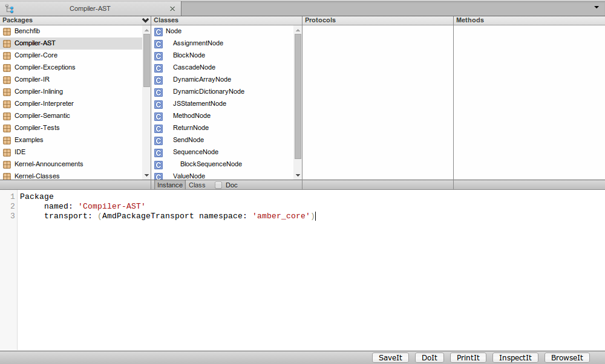Click the Kernel-Announcements package icon
The height and width of the screenshot is (364, 605).
[x=7, y=164]
